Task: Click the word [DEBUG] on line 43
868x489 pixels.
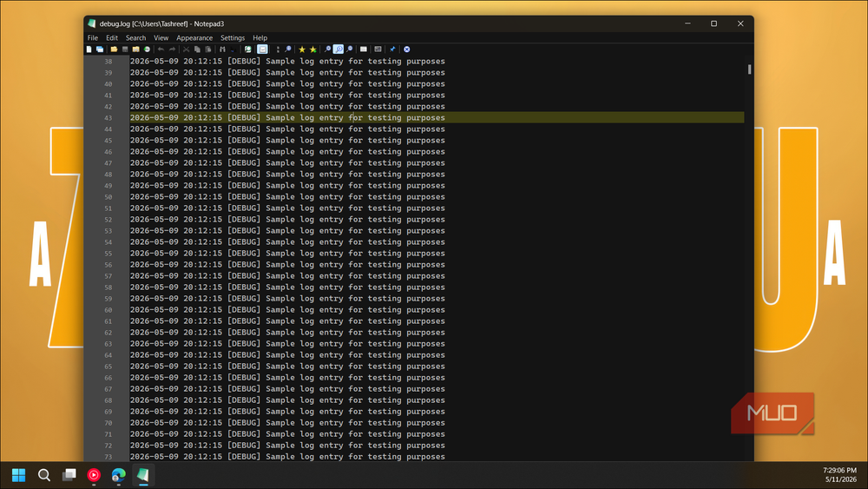Action: pos(244,117)
